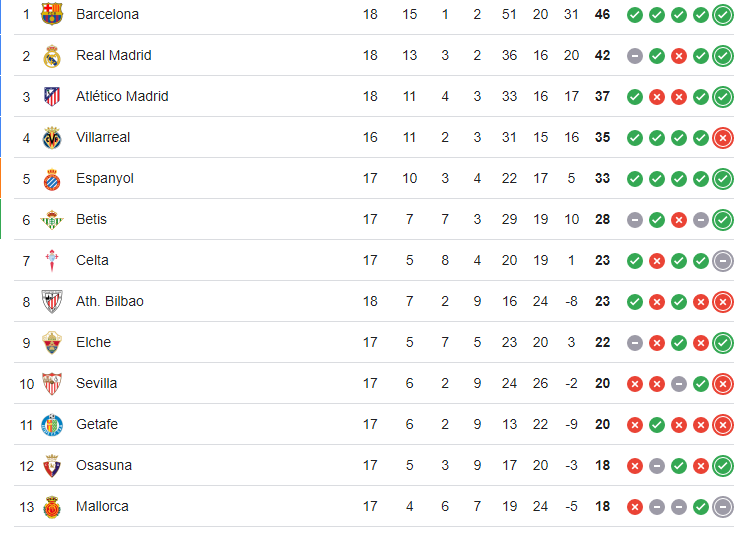Screen dimensions: 741x536
Task: Click the Betis green crest icon
Action: (51, 219)
